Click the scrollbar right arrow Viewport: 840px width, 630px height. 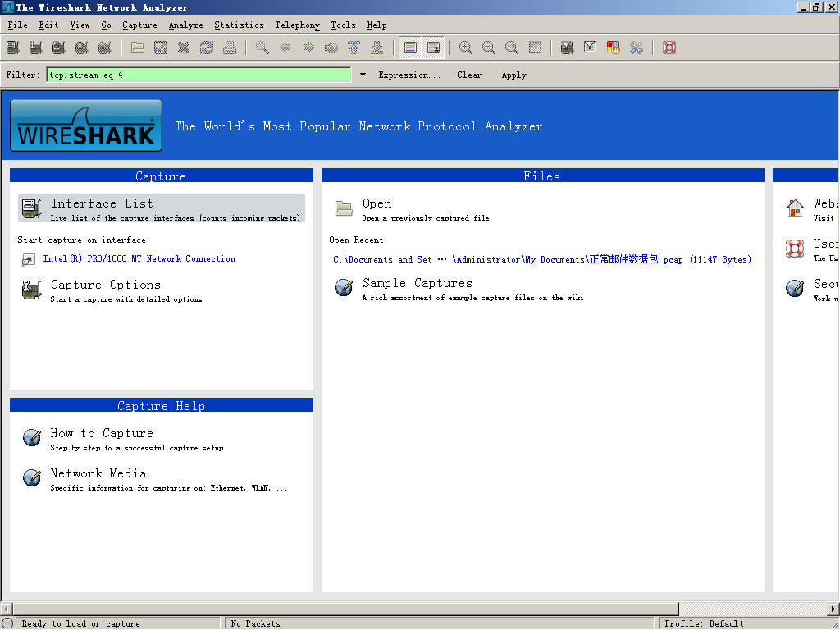[x=833, y=609]
